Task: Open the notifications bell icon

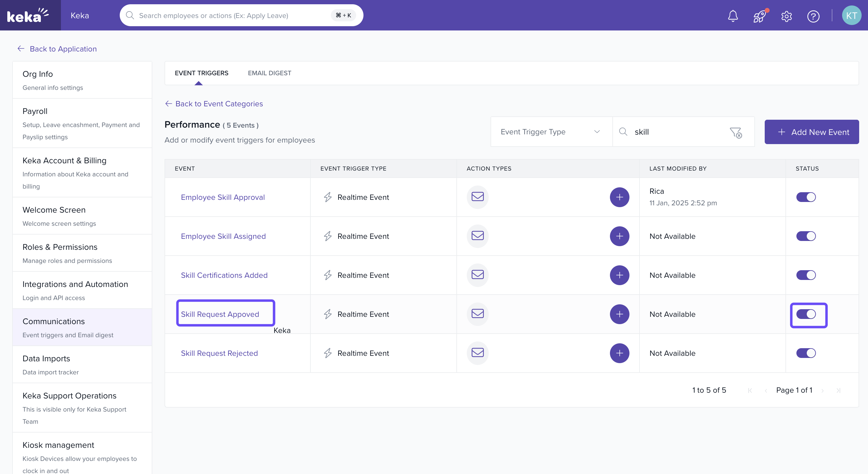Action: tap(732, 16)
